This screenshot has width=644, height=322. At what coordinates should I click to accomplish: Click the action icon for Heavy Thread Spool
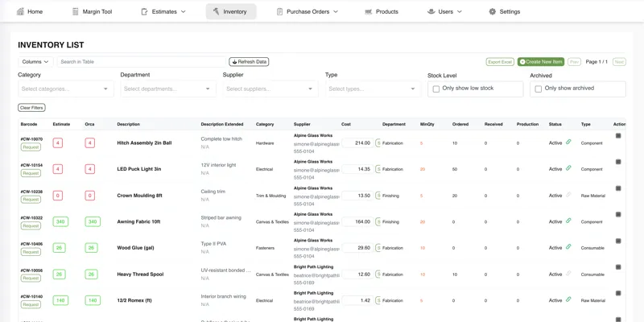(x=618, y=267)
